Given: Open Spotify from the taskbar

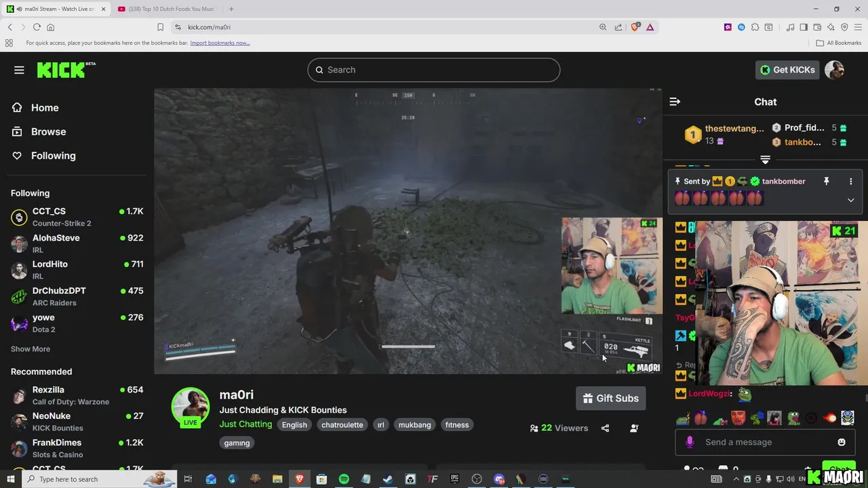Looking at the screenshot, I should tap(344, 479).
